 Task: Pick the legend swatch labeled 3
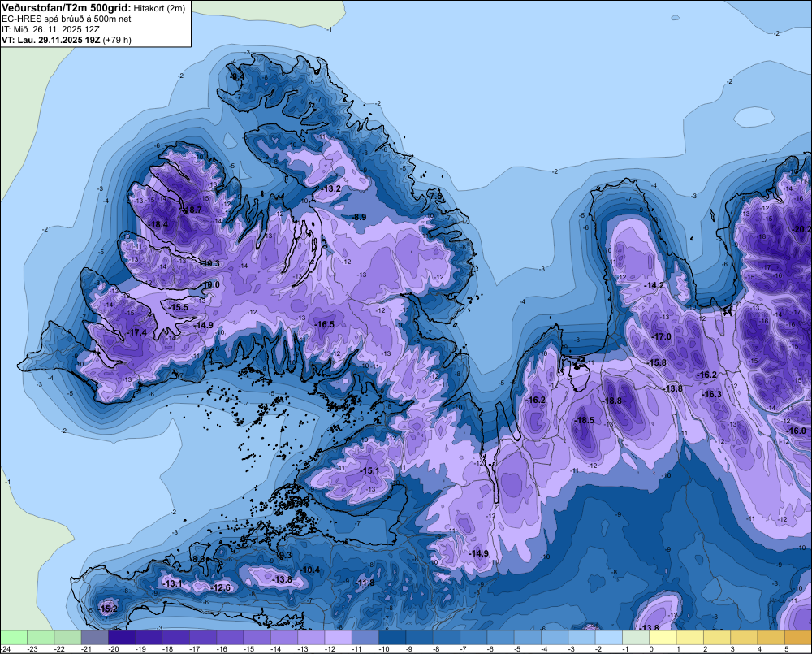pyautogui.click(x=744, y=637)
